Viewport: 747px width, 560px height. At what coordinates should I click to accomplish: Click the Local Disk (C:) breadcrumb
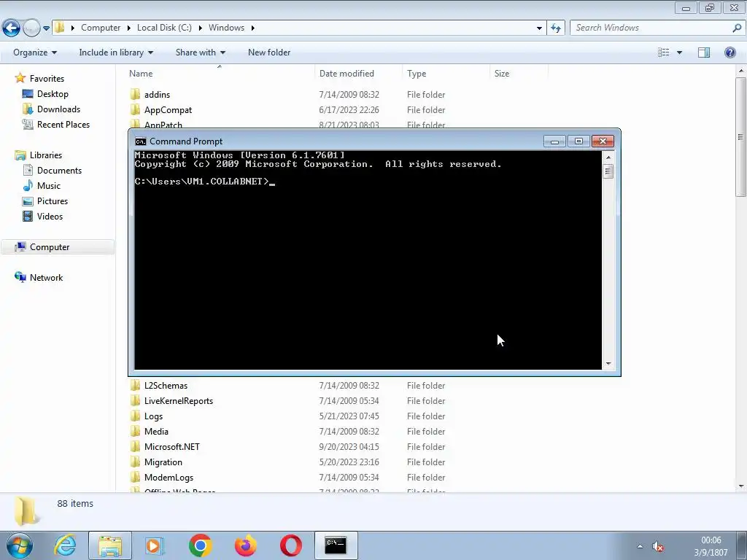click(164, 28)
